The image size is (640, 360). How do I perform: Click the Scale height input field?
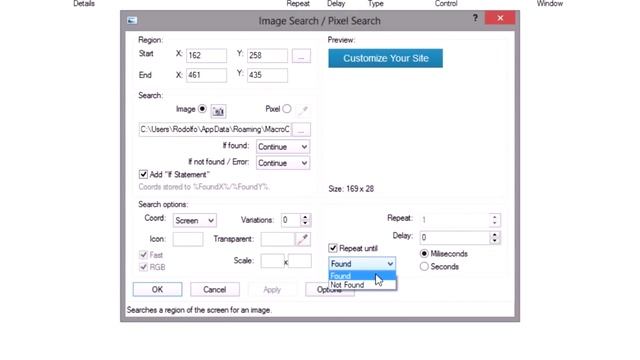(x=300, y=261)
